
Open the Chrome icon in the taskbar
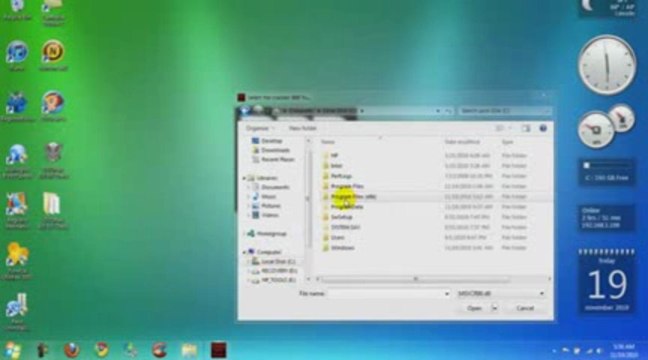point(102,350)
